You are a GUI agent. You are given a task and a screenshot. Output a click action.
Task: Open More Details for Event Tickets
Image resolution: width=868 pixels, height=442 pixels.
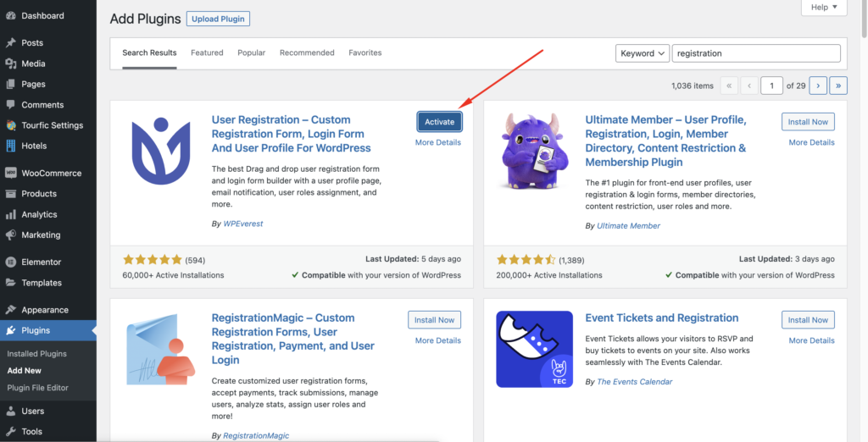click(x=811, y=340)
